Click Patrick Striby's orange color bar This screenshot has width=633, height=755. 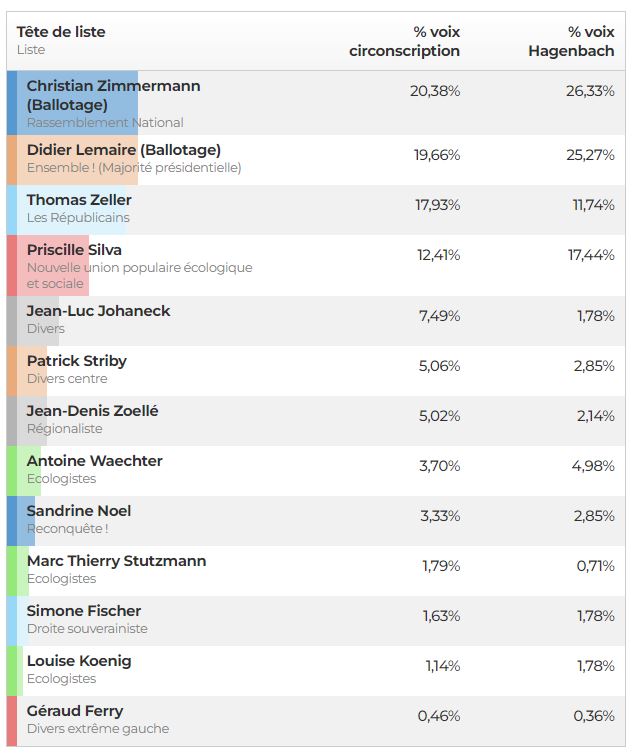click(x=12, y=371)
